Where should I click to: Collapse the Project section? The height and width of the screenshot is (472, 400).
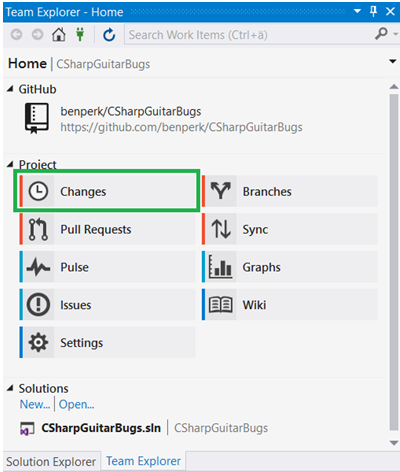[x=10, y=164]
